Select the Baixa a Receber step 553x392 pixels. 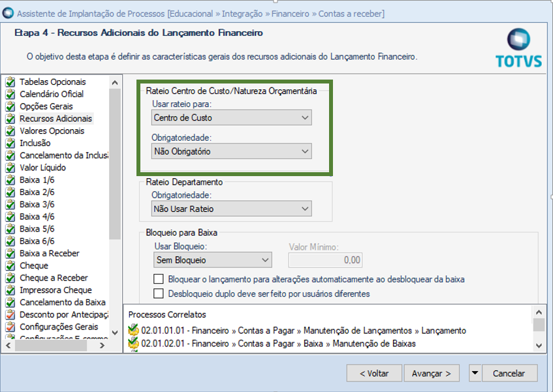(x=50, y=254)
